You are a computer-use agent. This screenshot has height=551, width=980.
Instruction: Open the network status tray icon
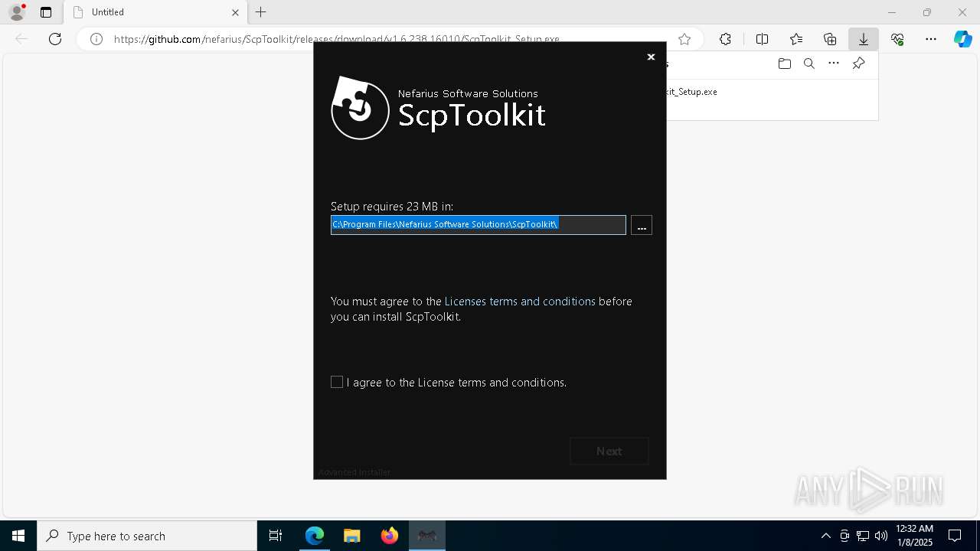tap(863, 536)
